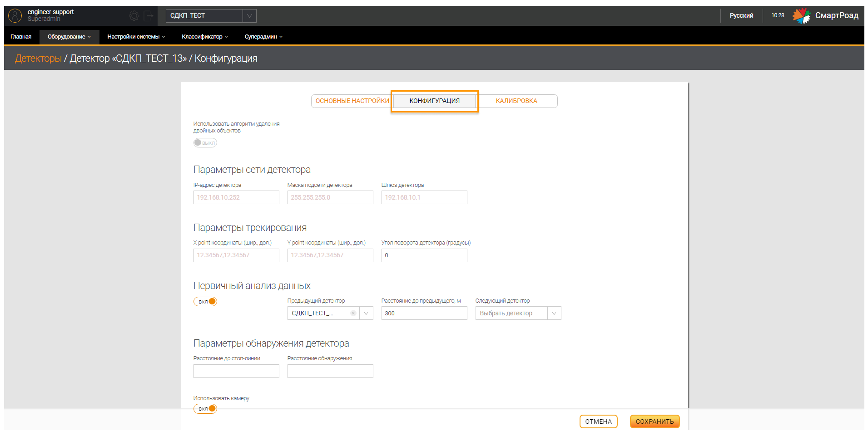This screenshot has width=868, height=436.
Task: Switch the language via Русский
Action: click(x=741, y=15)
